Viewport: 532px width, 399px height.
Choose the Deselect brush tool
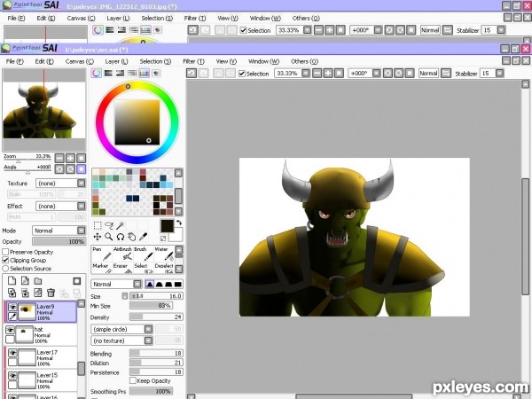(164, 268)
